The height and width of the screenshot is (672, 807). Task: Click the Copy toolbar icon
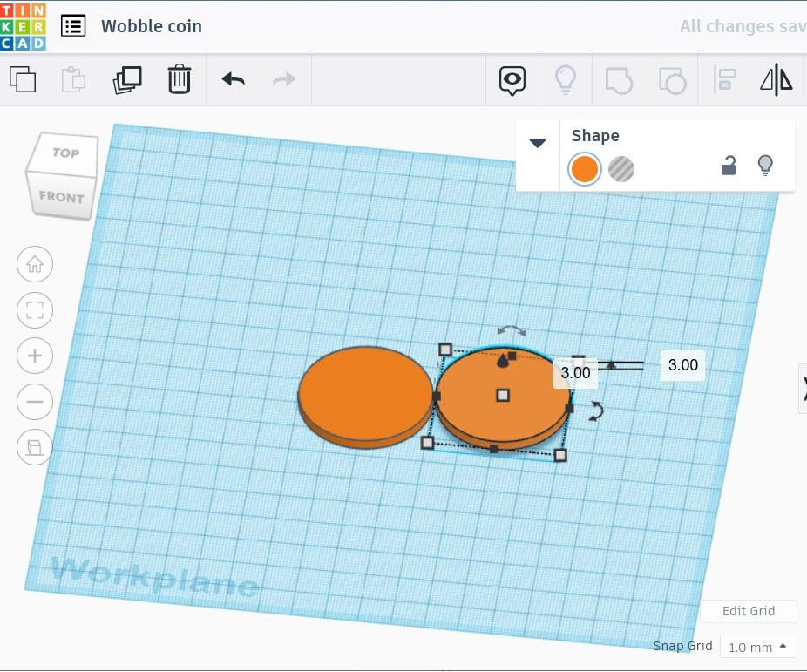[23, 79]
